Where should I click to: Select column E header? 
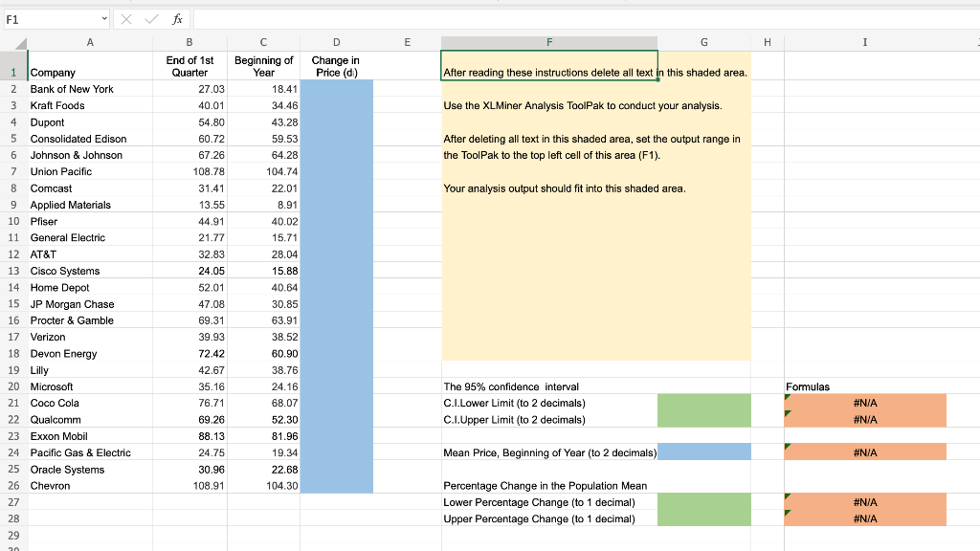tap(407, 42)
